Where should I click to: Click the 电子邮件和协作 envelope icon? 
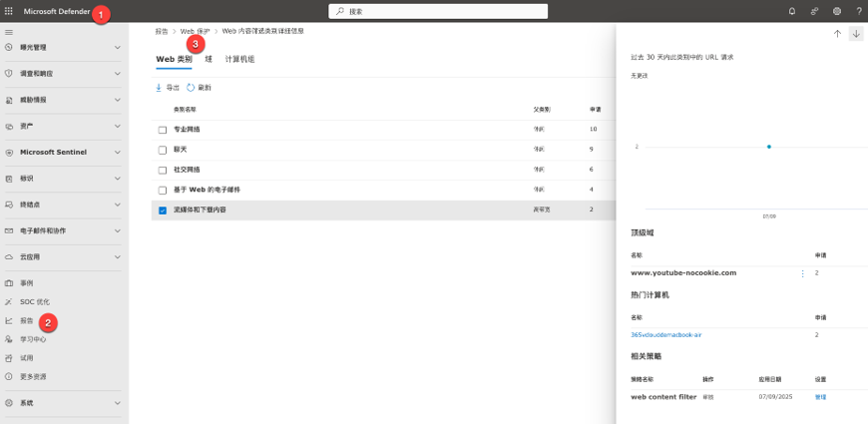(9, 230)
